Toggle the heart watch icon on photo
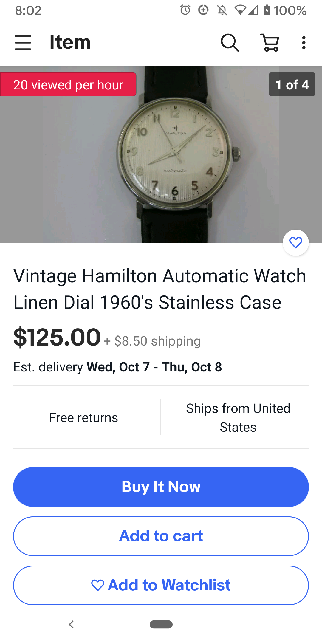The width and height of the screenshot is (322, 644). (296, 243)
